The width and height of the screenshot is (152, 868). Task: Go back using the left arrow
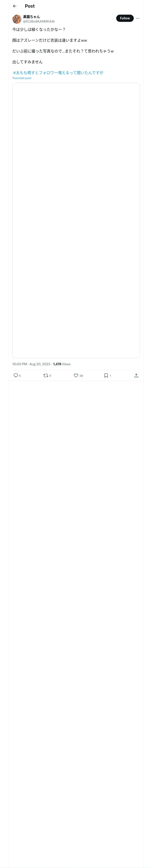pos(14,6)
